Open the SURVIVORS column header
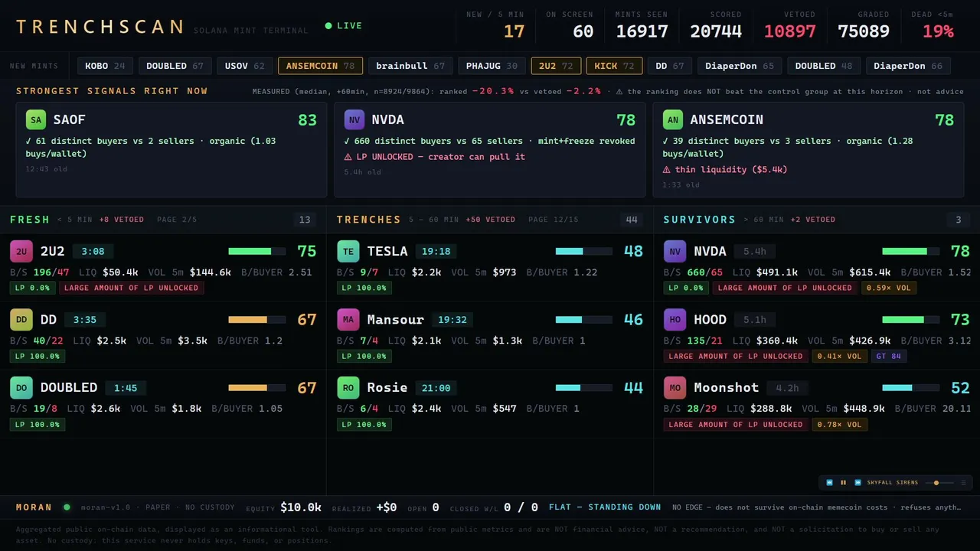 tap(700, 220)
